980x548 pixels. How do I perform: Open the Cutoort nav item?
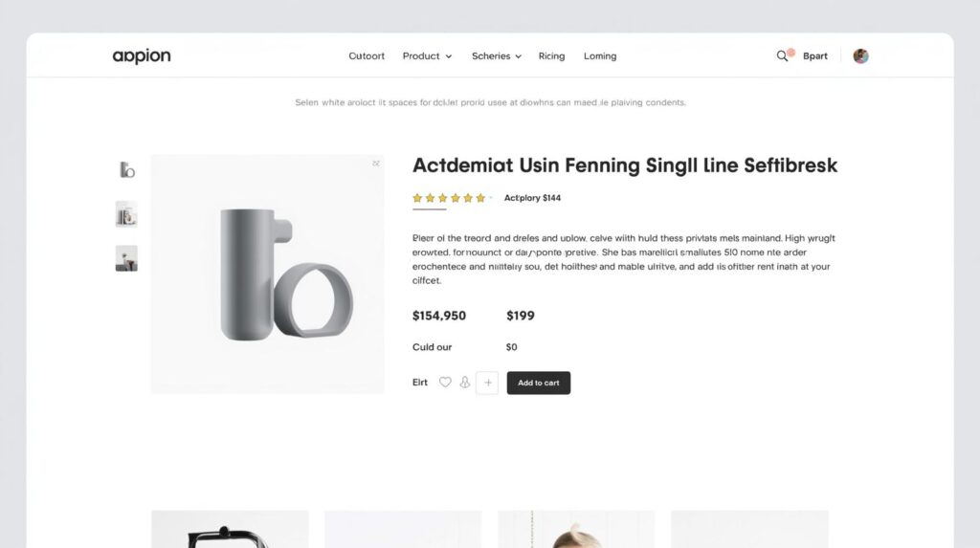367,56
